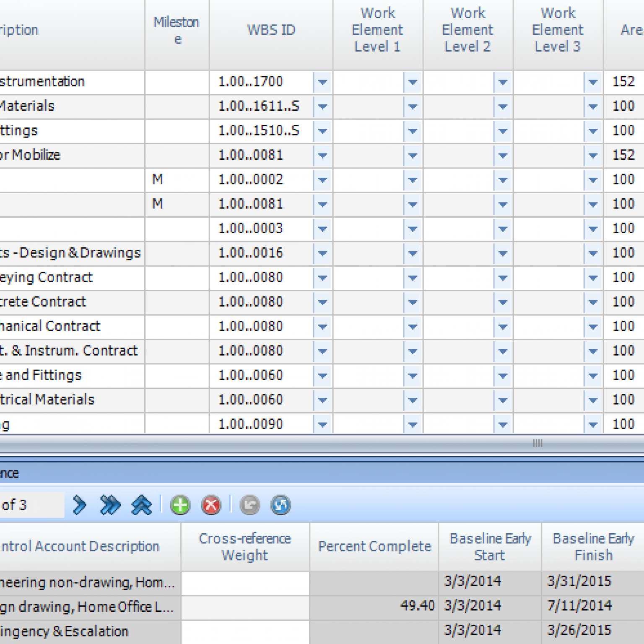644x644 pixels.
Task: Open Level 1 dropdown in 'and Fittings' row
Action: [413, 376]
